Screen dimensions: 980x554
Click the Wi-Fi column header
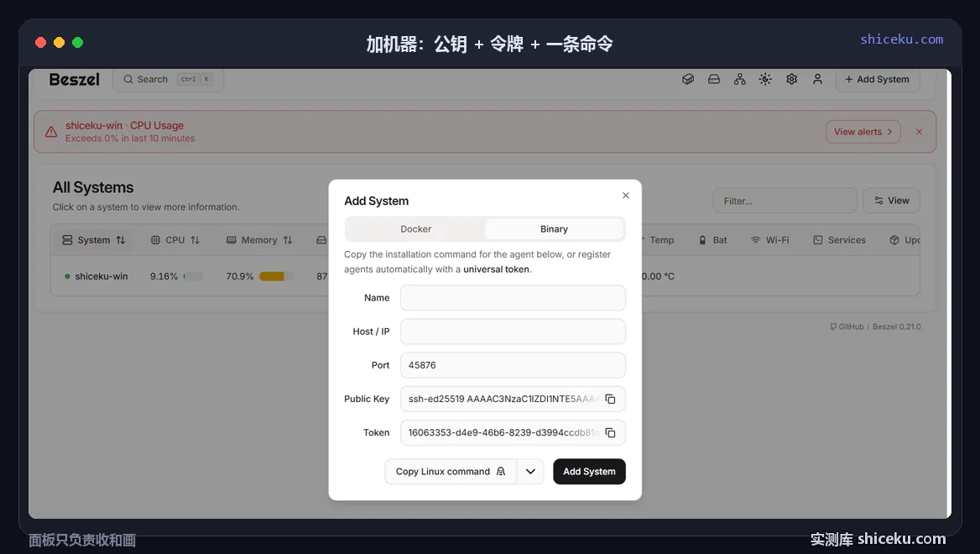(x=770, y=240)
